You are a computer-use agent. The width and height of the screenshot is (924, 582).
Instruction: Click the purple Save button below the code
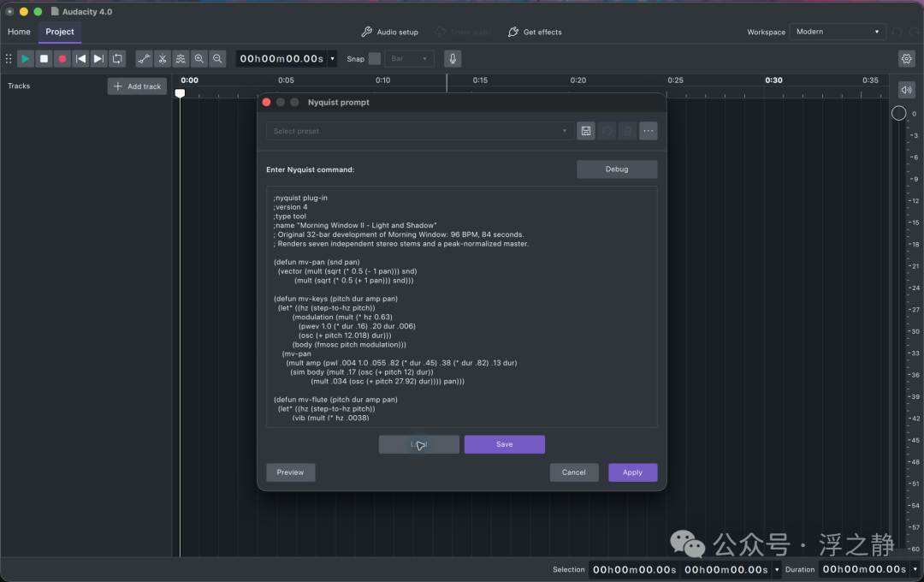click(505, 444)
